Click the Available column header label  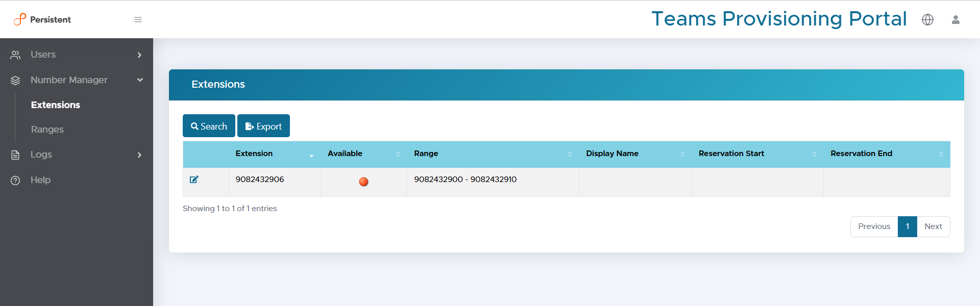pyautogui.click(x=345, y=154)
